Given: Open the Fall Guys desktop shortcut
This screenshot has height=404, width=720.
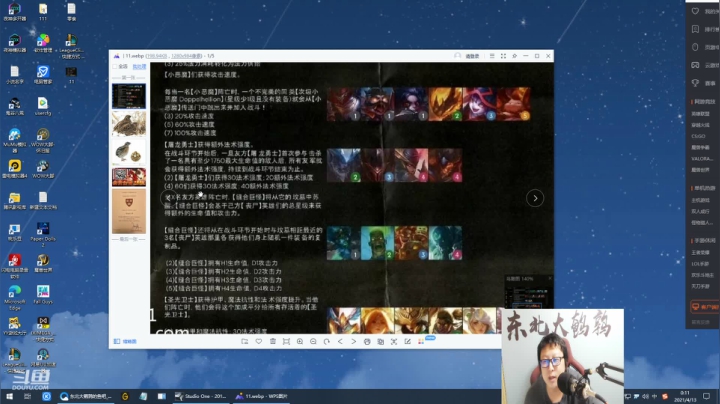Looking at the screenshot, I should 43,295.
